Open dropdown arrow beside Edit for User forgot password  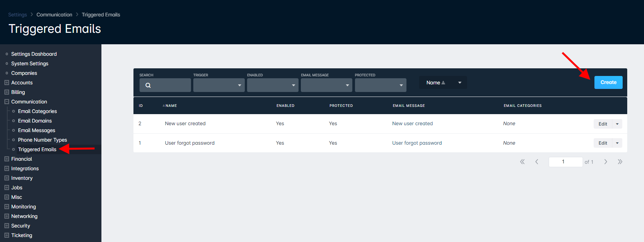click(617, 143)
